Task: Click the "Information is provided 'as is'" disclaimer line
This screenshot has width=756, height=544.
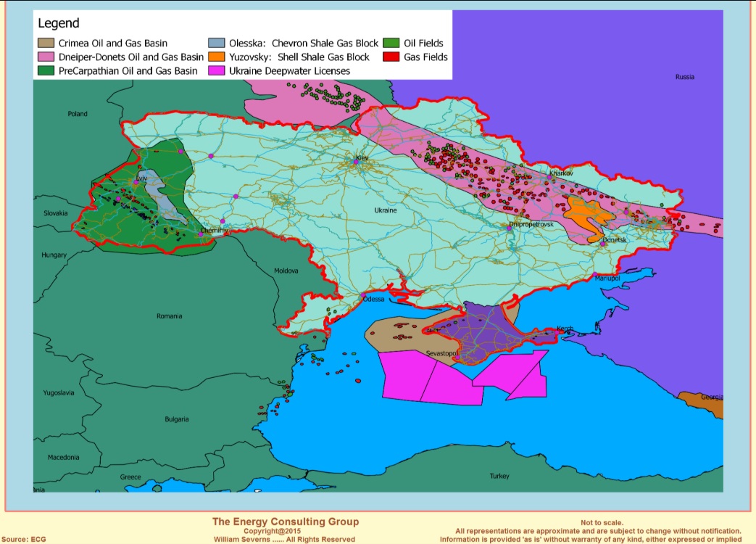Action: tap(591, 539)
